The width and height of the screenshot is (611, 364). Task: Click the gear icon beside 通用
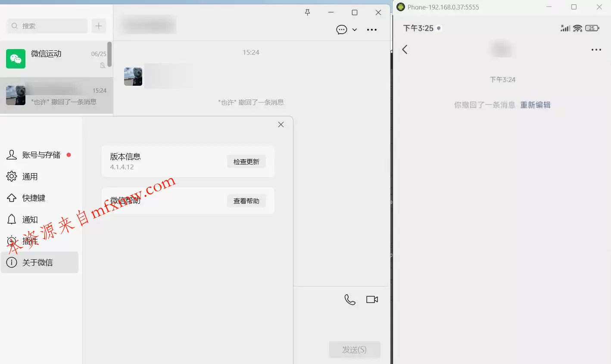point(12,176)
